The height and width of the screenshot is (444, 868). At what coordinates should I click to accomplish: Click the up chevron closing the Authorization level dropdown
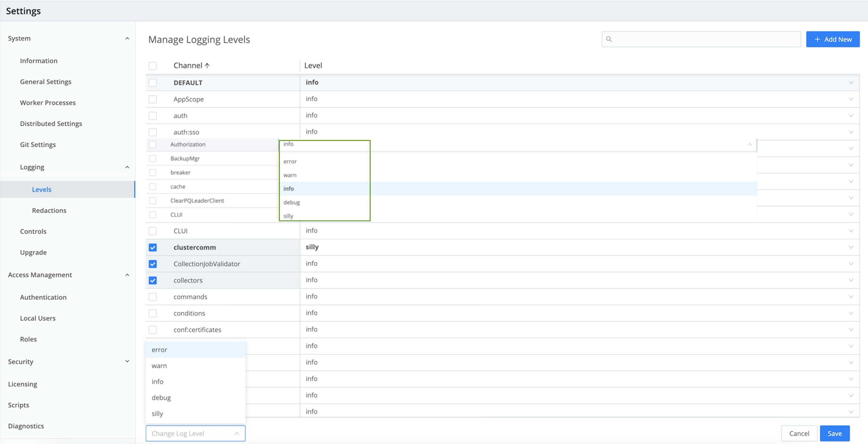[749, 144]
